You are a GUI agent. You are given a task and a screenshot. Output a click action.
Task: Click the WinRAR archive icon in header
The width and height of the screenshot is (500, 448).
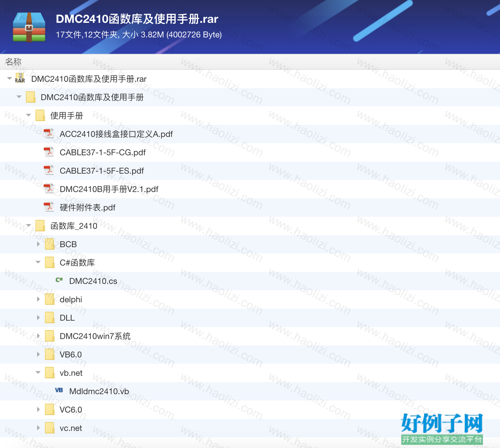[29, 27]
